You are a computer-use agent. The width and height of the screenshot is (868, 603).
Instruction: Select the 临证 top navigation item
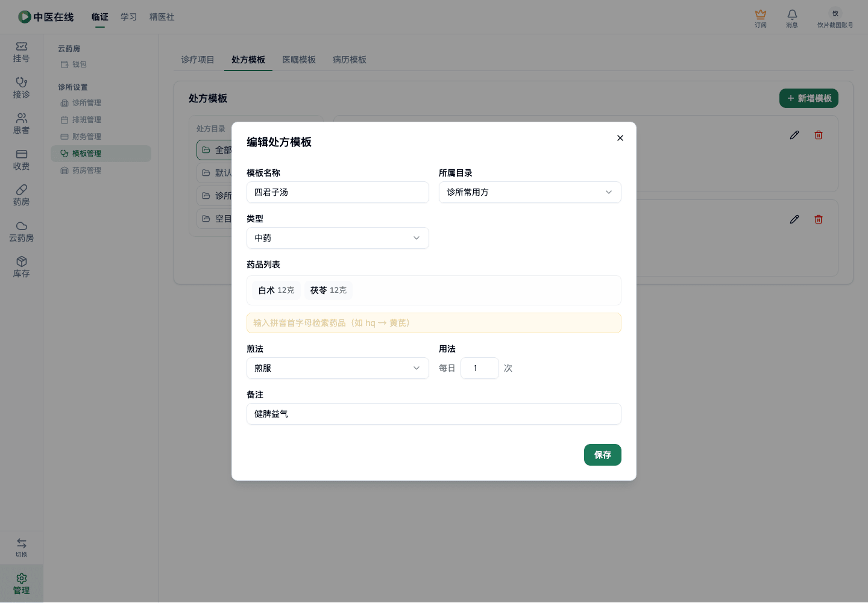pyautogui.click(x=100, y=17)
